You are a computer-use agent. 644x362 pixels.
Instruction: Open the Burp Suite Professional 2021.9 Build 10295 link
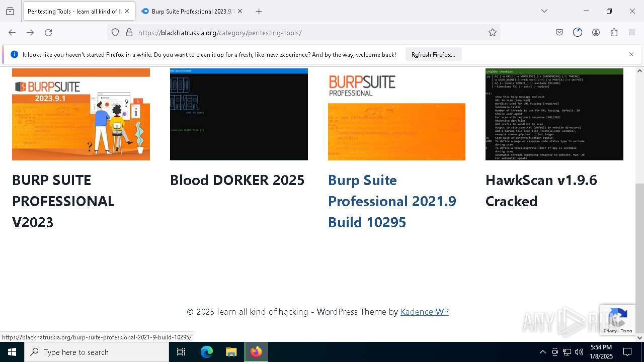pyautogui.click(x=392, y=201)
